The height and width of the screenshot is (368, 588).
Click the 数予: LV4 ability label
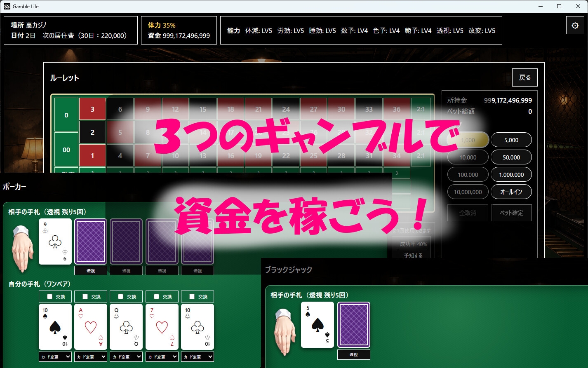click(x=354, y=30)
